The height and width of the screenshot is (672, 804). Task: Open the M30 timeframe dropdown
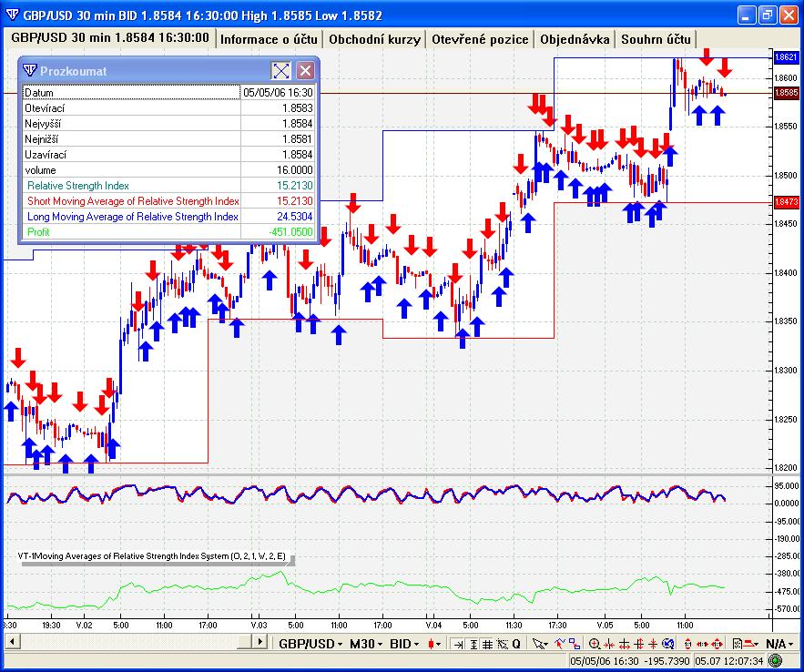point(365,644)
